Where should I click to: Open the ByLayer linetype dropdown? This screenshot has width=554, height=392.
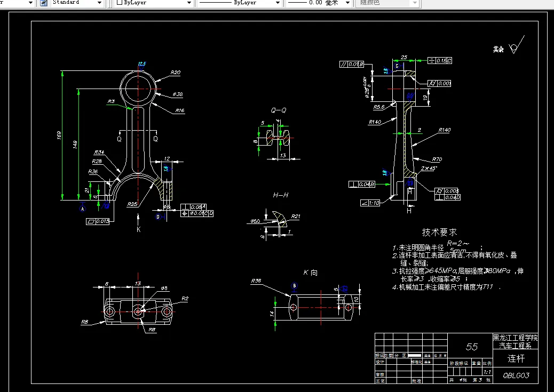coord(278,3)
